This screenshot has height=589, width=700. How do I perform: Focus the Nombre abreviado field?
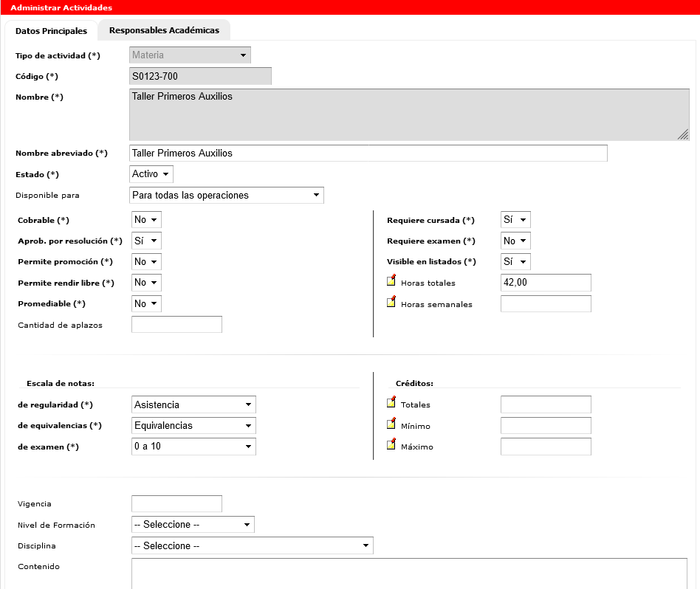368,153
